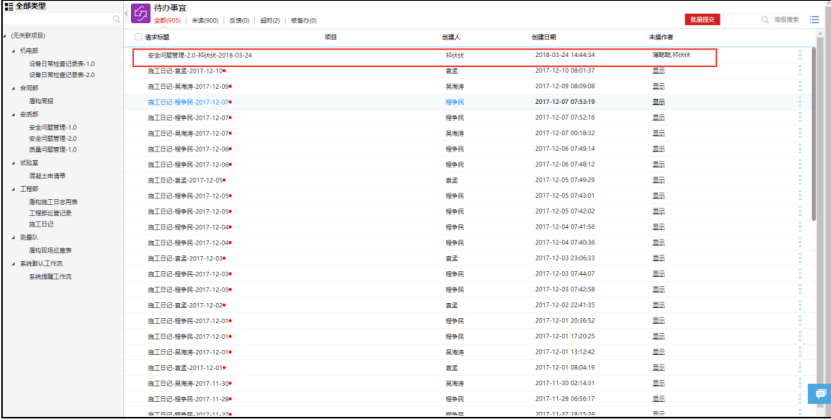Focus the search field next to 批量提交
Image resolution: width=831 pixels, height=420 pixels.
click(x=740, y=20)
